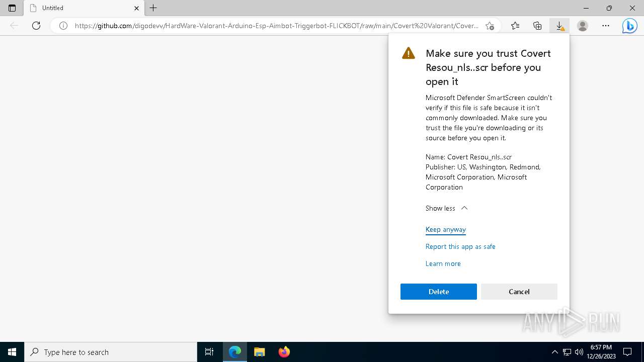Open the Favorites list icon
The width and height of the screenshot is (644, 362).
[515, 26]
